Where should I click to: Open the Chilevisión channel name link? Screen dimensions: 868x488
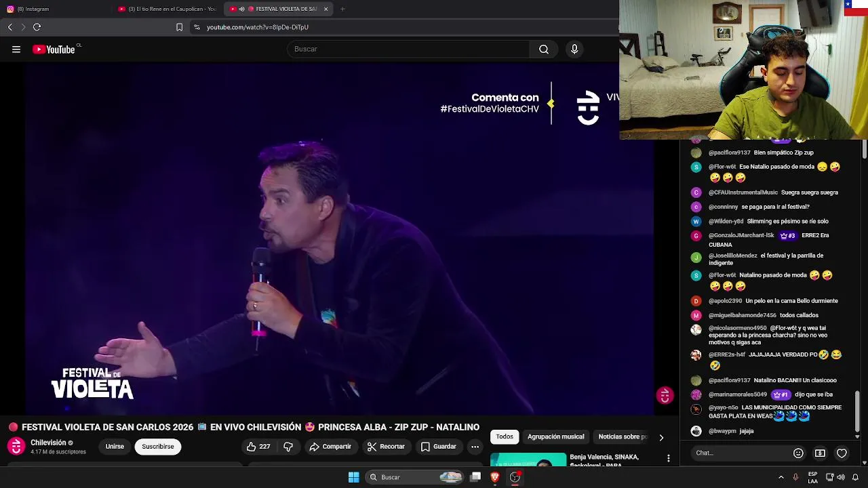(48, 443)
